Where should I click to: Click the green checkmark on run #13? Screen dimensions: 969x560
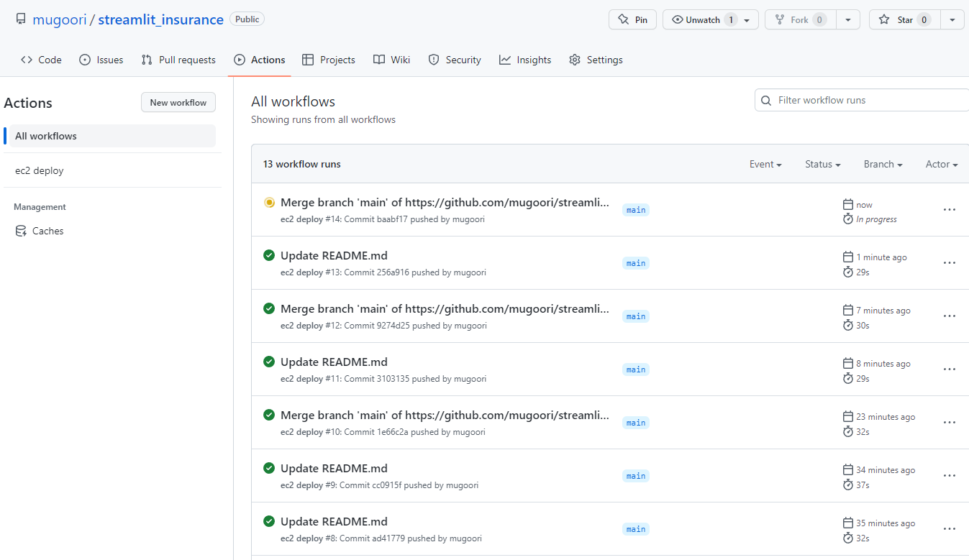coord(269,255)
